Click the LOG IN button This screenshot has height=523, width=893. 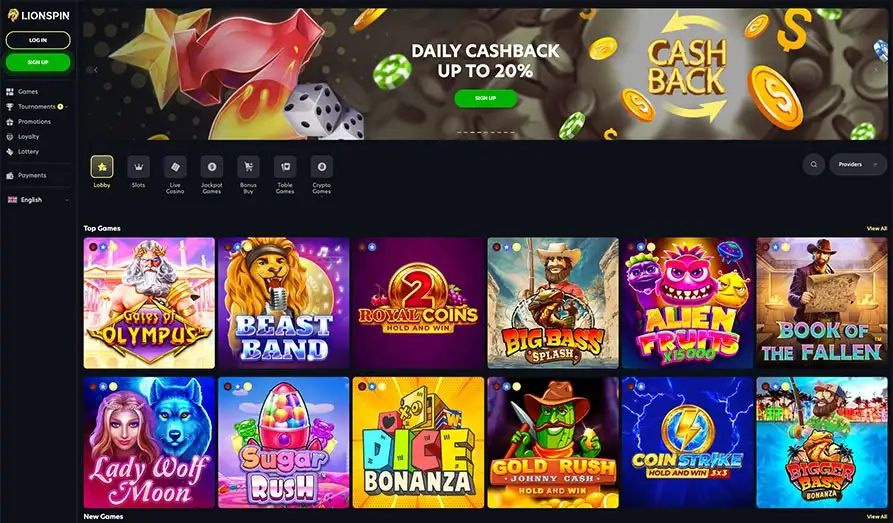point(38,40)
